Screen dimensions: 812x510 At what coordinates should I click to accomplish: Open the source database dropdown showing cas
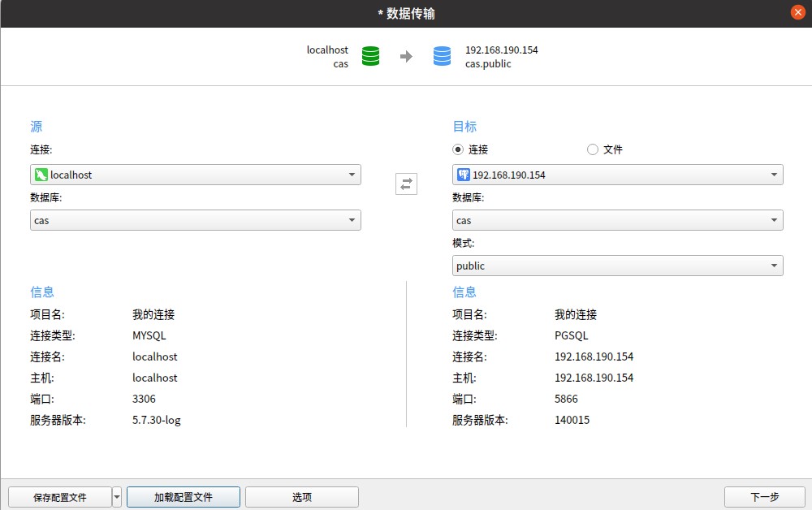(195, 220)
